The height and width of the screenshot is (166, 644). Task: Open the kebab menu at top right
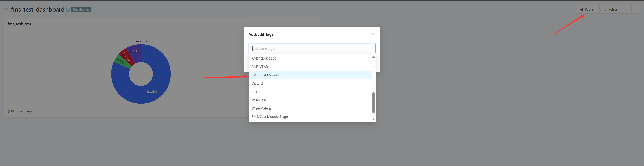click(637, 9)
